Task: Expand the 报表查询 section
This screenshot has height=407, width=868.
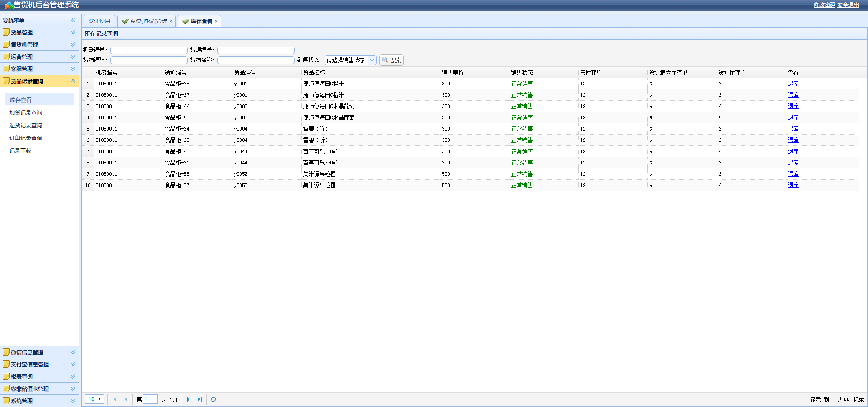Action: pos(72,376)
